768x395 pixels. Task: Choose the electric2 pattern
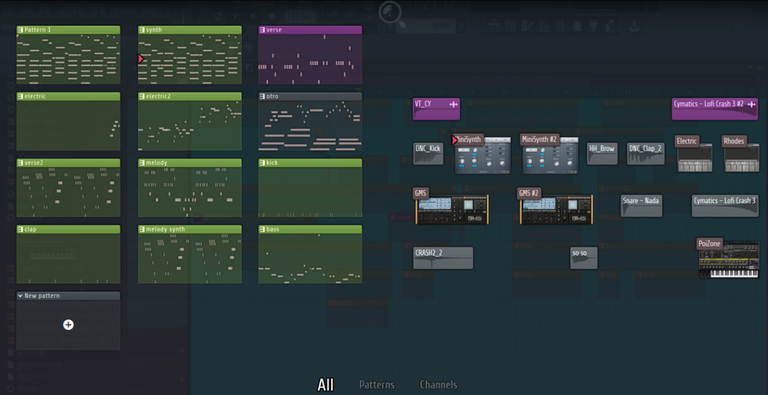(x=190, y=122)
